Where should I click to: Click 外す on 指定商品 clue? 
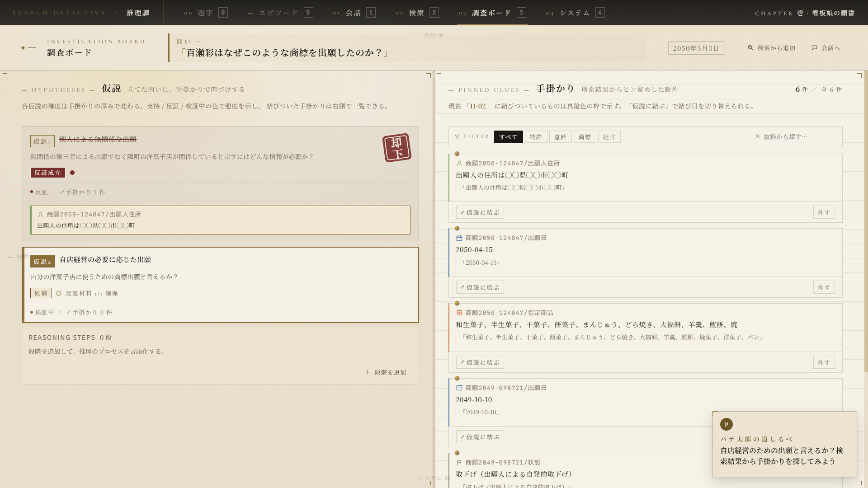coord(824,362)
